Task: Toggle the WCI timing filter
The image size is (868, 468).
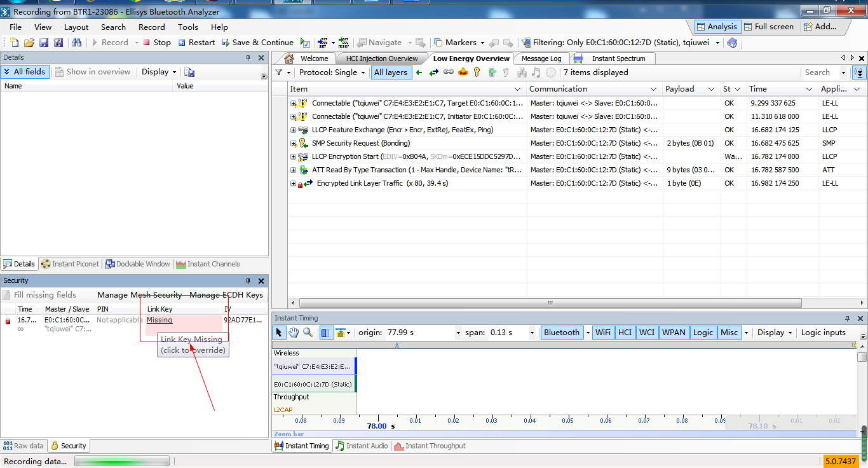Action: pos(647,333)
